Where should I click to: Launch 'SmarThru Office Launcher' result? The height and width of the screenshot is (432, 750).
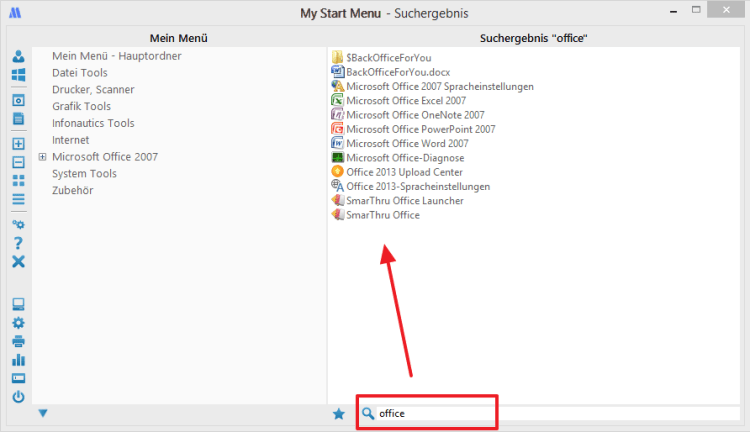click(x=405, y=201)
